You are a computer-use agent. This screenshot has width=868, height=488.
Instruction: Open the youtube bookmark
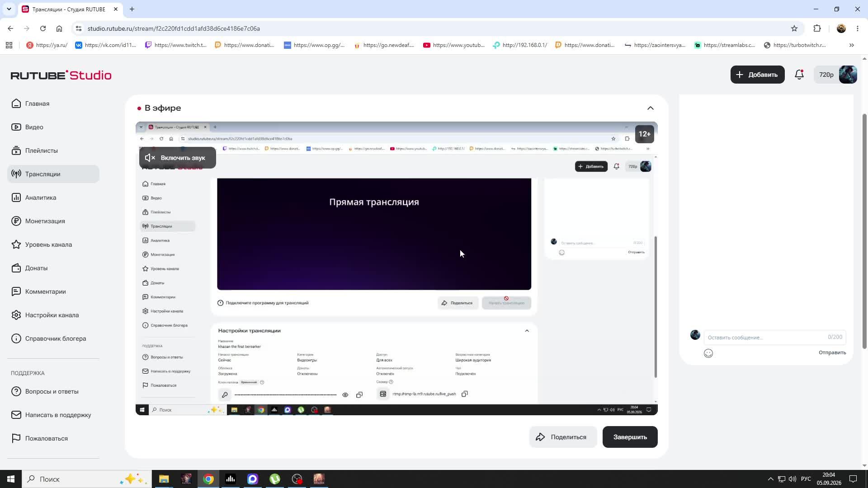454,45
